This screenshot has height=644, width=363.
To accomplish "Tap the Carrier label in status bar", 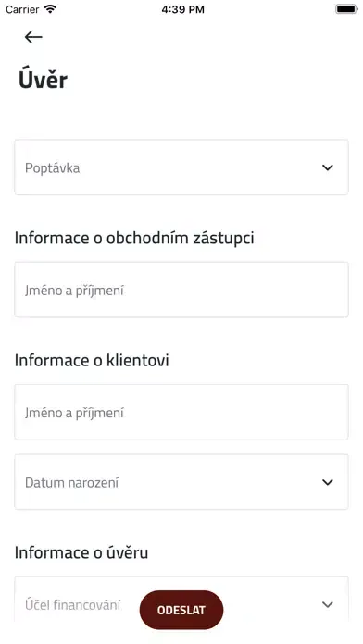I will click(23, 9).
